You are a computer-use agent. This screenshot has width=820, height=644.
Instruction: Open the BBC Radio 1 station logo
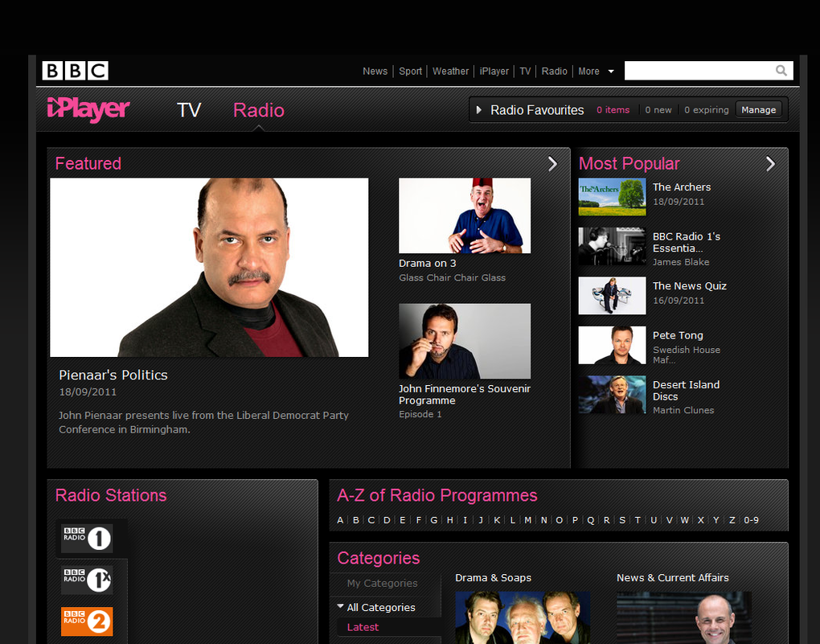click(87, 538)
